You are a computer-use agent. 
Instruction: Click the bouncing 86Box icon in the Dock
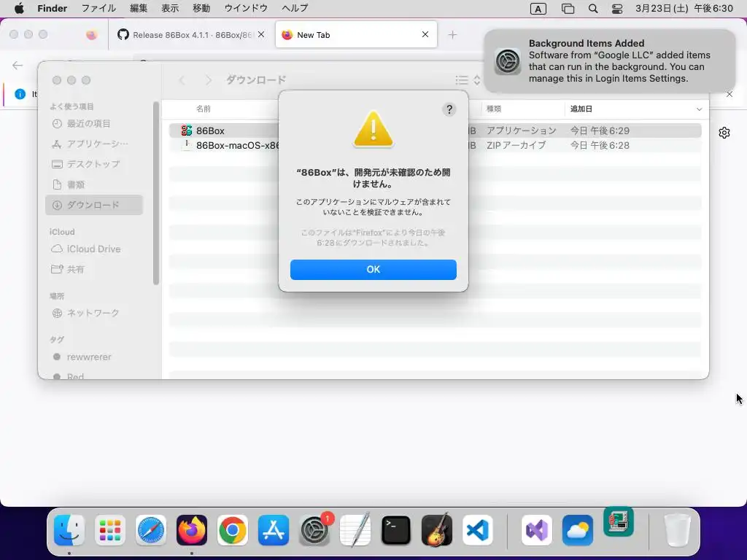619,522
